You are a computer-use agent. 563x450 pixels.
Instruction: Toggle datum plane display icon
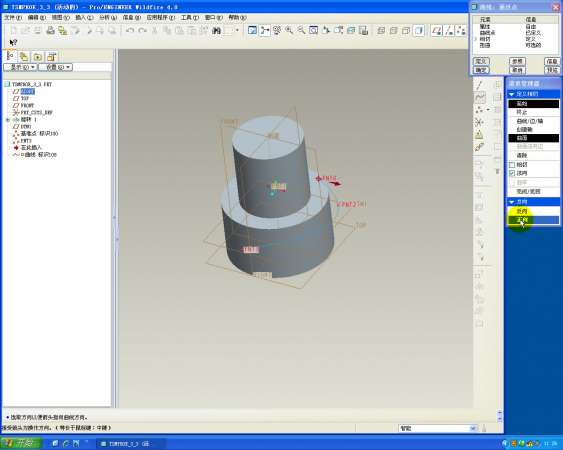pyautogui.click(x=437, y=31)
